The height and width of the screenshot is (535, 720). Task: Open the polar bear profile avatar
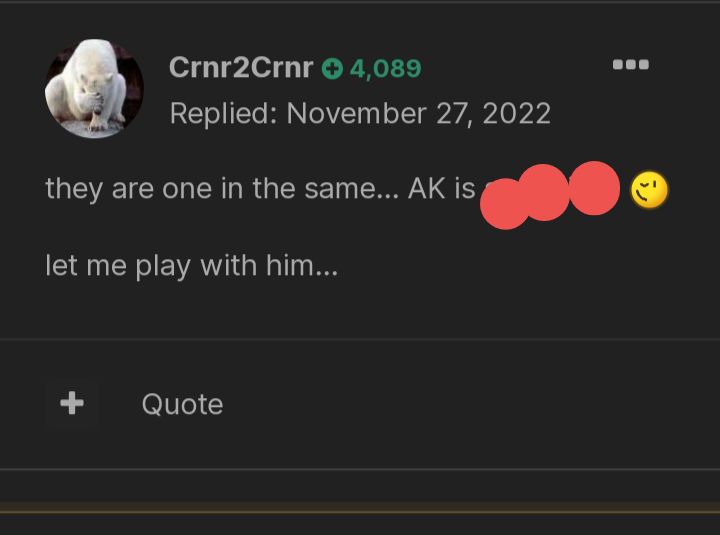[x=94, y=88]
